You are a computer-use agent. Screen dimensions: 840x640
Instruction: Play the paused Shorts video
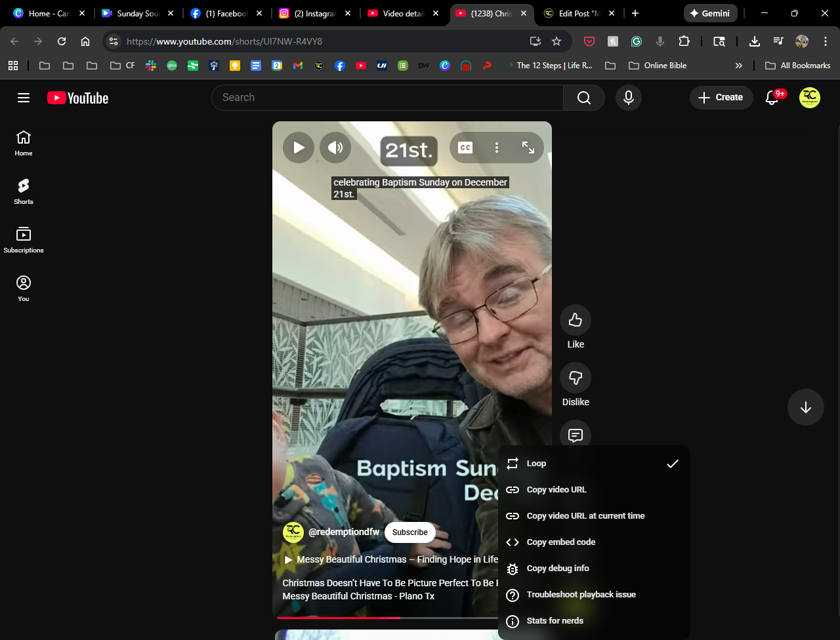pos(299,148)
